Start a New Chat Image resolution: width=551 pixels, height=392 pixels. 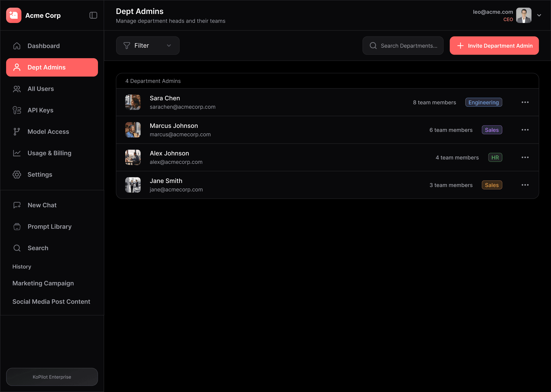pos(42,205)
